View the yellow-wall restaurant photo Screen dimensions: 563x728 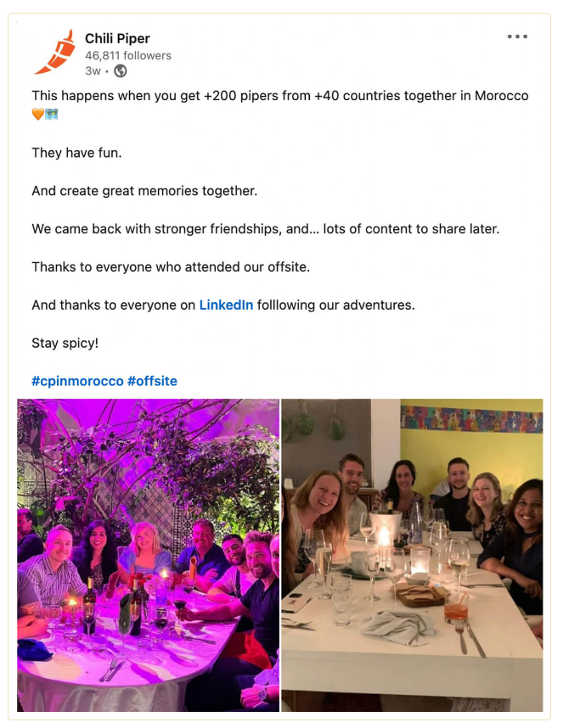pyautogui.click(x=412, y=555)
